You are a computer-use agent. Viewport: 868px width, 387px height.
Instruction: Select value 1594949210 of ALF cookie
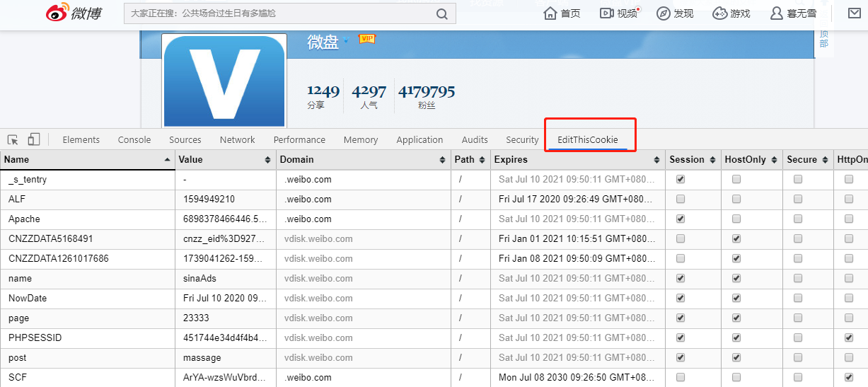point(225,200)
